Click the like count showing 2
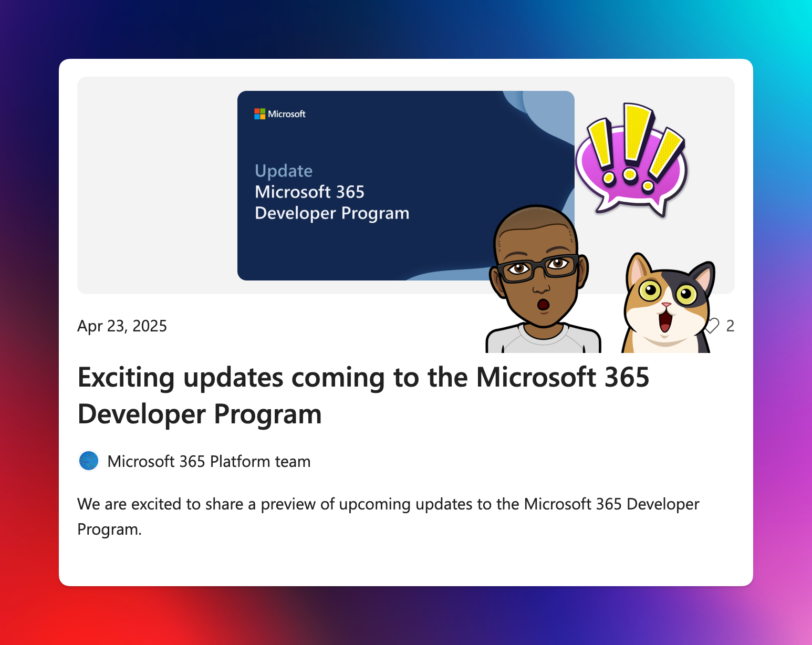This screenshot has height=645, width=812. [x=730, y=326]
